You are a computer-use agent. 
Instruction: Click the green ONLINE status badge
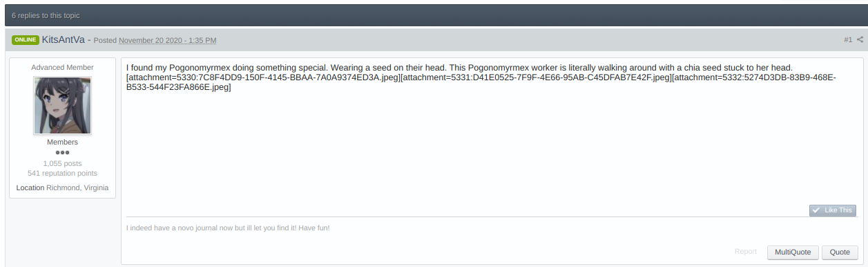[x=25, y=40]
